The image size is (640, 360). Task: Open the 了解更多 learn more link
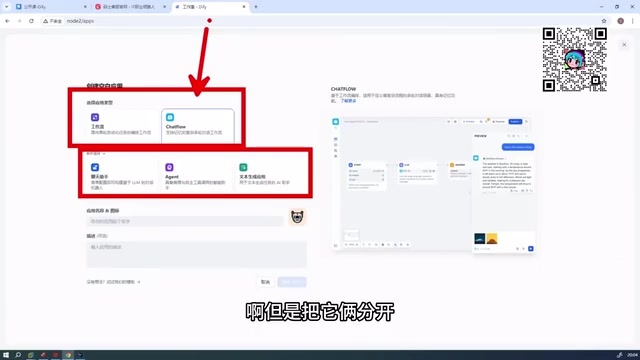point(348,101)
